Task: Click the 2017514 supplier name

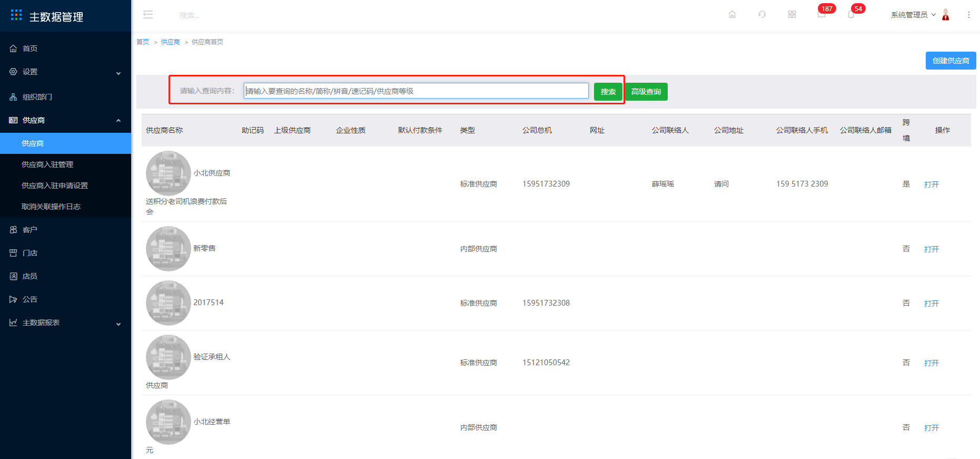Action: coord(209,302)
